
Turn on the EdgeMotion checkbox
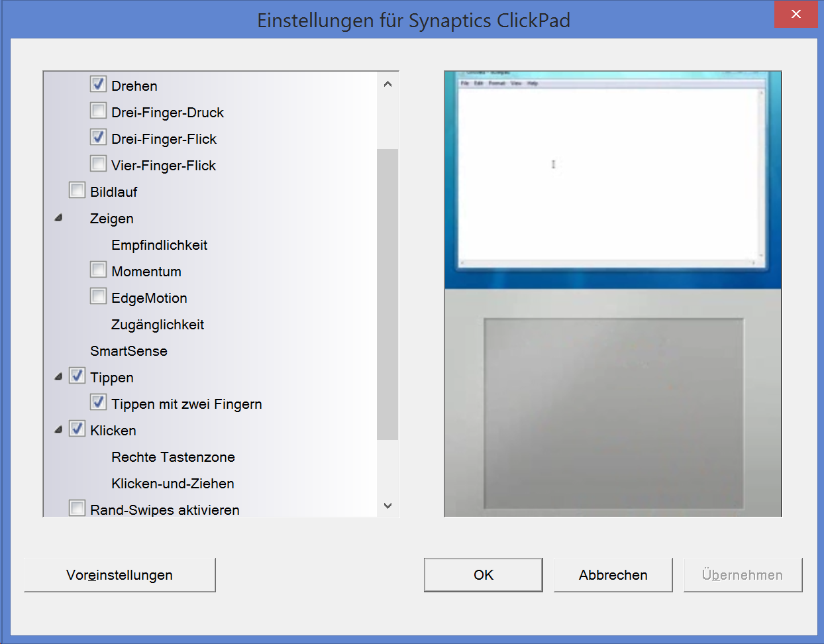pos(98,296)
